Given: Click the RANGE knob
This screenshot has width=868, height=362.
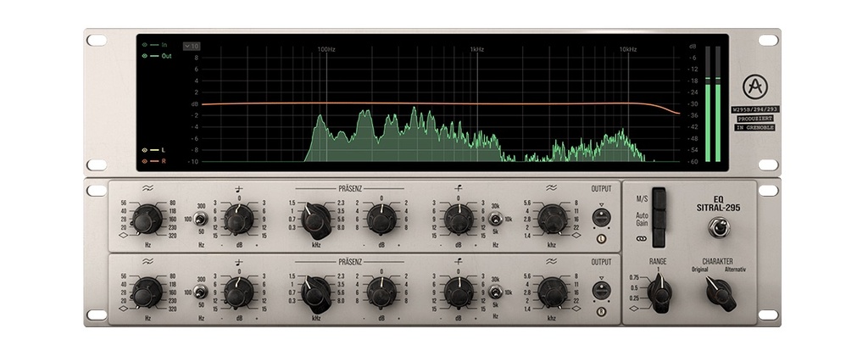Looking at the screenshot, I should tap(659, 292).
